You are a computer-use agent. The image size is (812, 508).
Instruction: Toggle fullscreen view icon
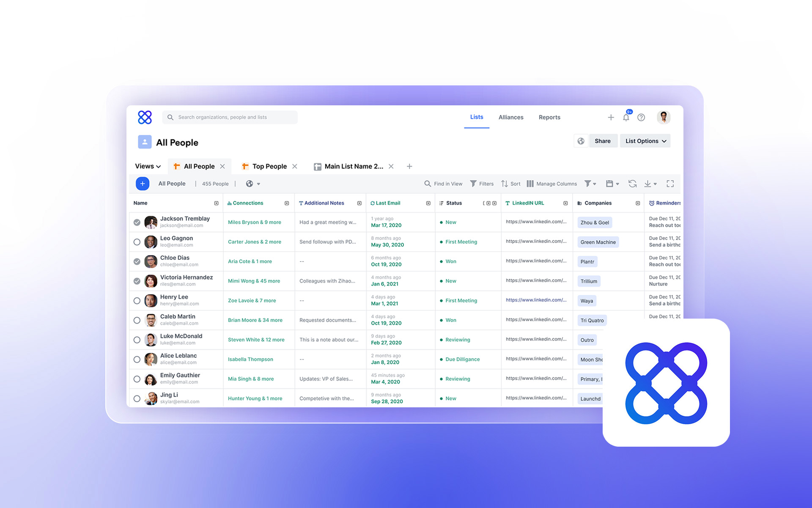670,184
